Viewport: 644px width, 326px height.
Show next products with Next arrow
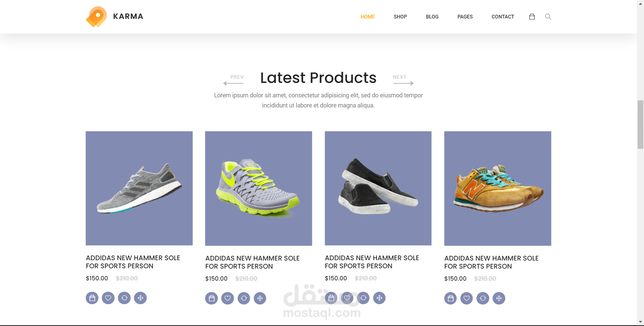[403, 80]
